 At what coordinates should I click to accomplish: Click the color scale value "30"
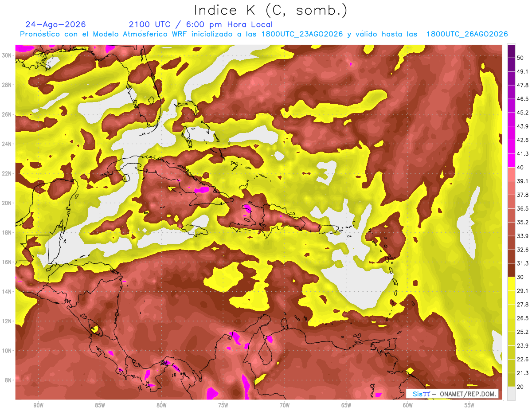[x=520, y=277]
